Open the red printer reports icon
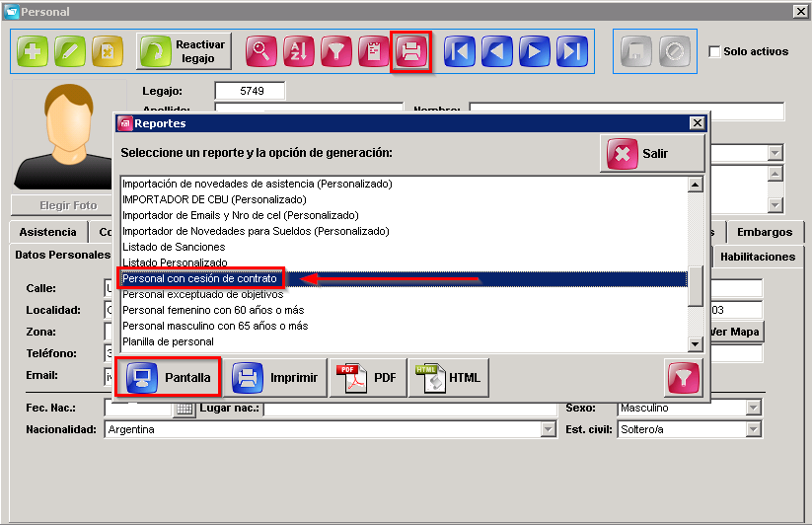Image resolution: width=812 pixels, height=525 pixels. coord(411,51)
